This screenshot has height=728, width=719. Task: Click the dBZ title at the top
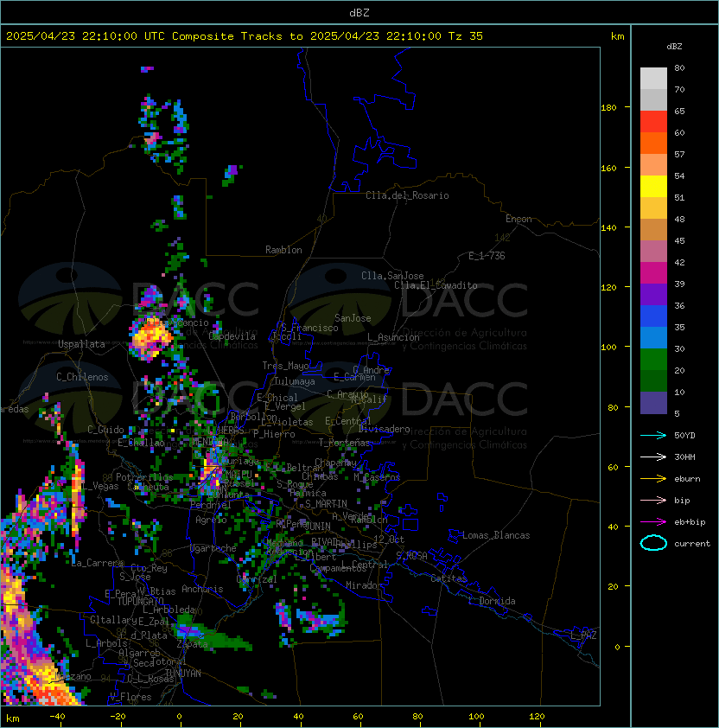[359, 12]
